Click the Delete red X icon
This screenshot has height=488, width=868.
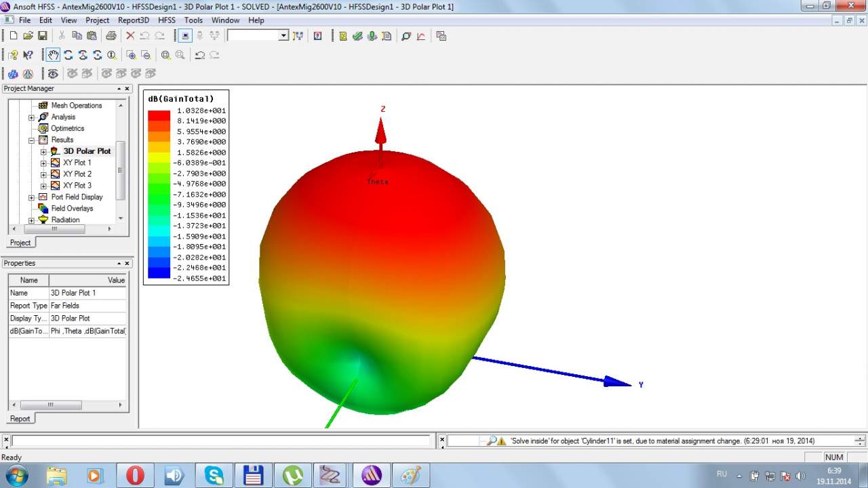(130, 36)
